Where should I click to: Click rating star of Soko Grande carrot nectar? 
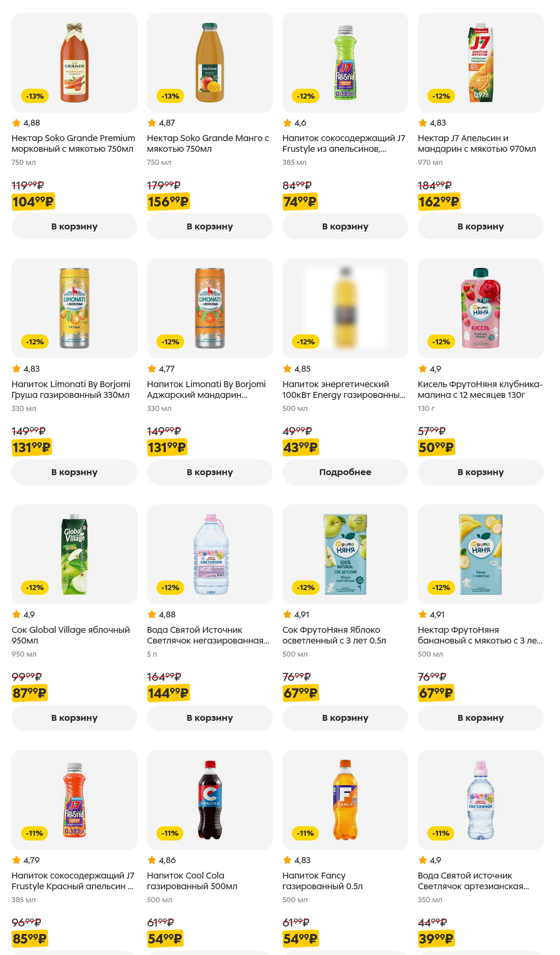click(16, 123)
